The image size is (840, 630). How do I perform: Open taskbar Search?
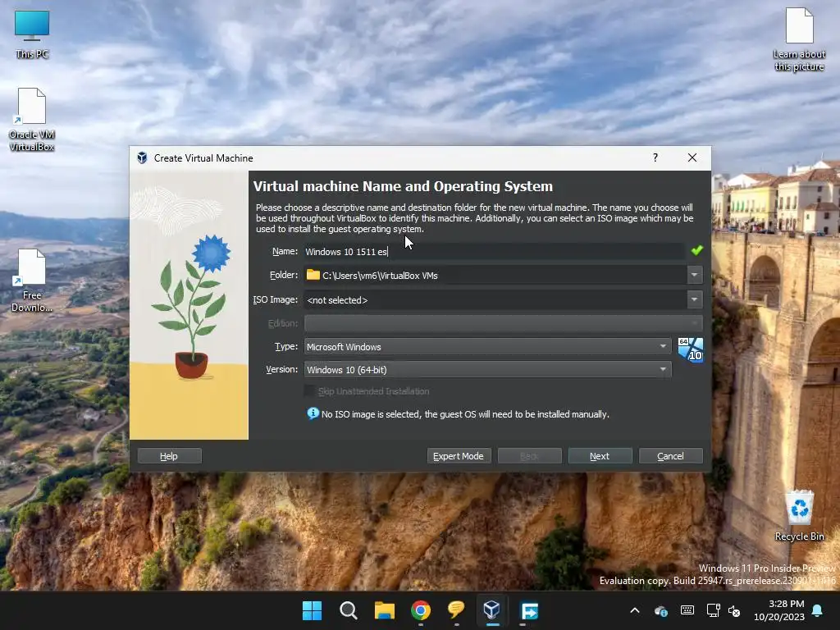[348, 610]
